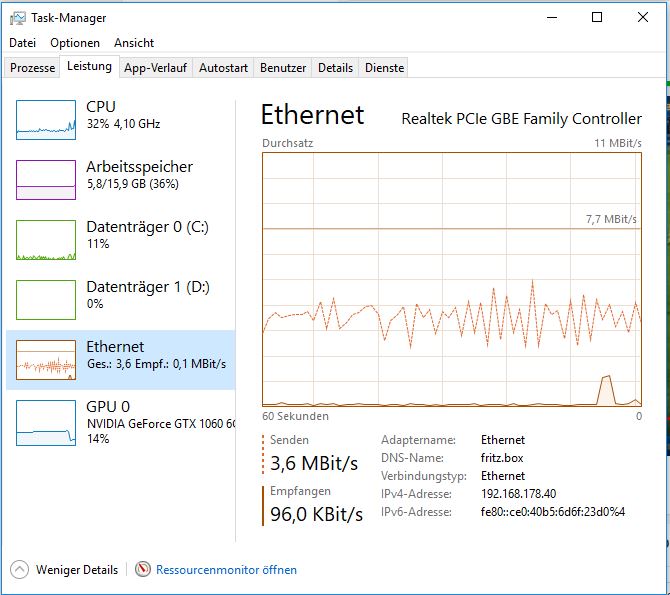The height and width of the screenshot is (595, 670).
Task: Open the Autostart tab
Action: [223, 68]
